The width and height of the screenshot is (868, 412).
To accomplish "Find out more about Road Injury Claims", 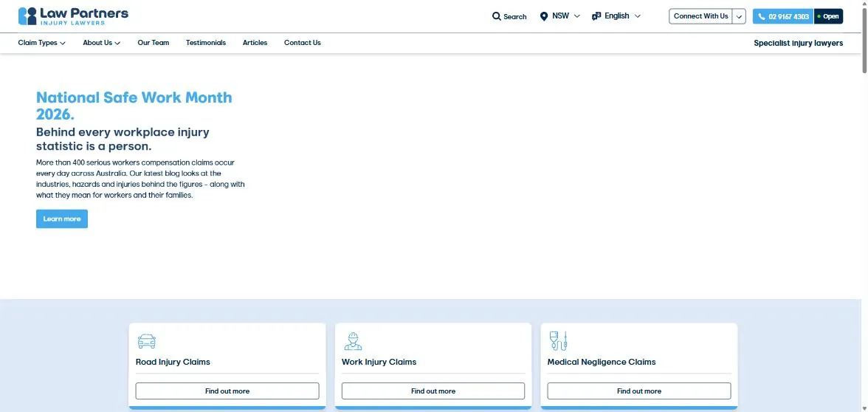I will 227,391.
